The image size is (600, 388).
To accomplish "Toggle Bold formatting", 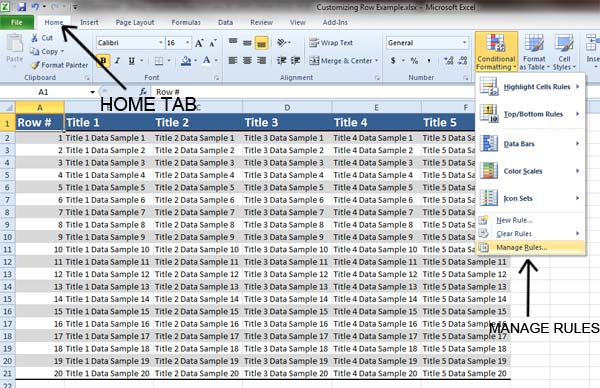I will (103, 60).
